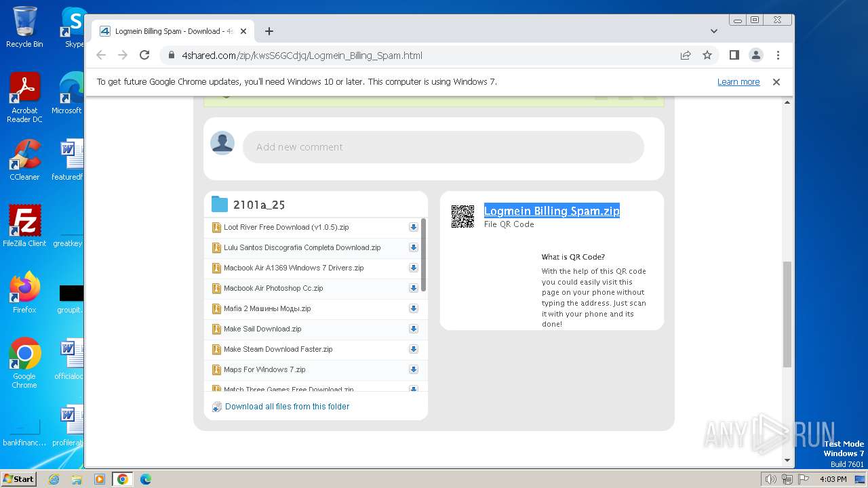Click the FileZilla Client desktop icon

pos(24,226)
